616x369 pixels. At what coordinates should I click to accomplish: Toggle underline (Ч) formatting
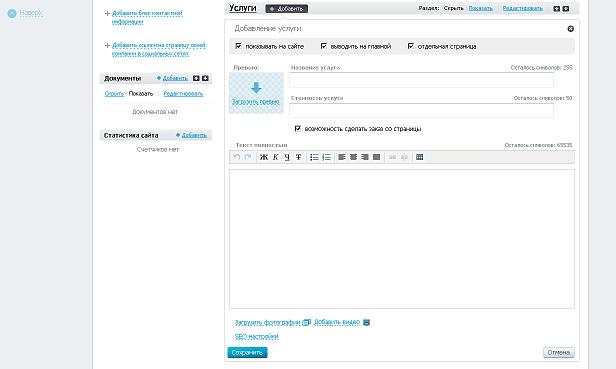click(x=287, y=157)
